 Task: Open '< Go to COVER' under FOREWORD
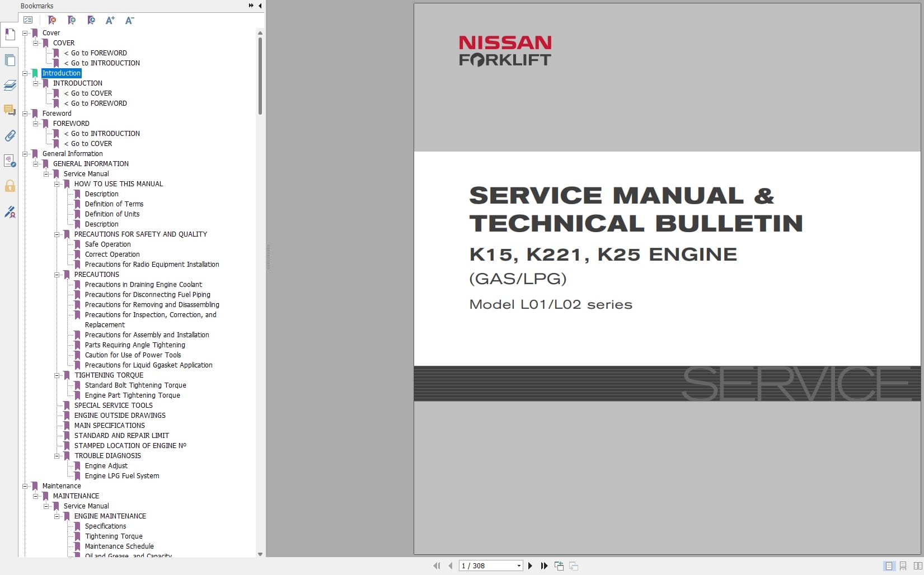pos(88,144)
